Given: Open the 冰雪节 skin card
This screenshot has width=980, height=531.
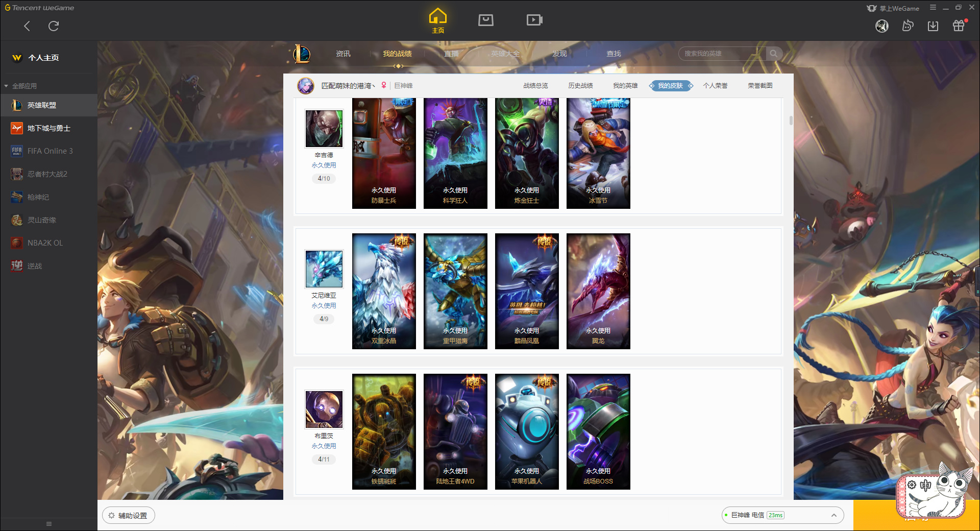Looking at the screenshot, I should click(x=598, y=153).
